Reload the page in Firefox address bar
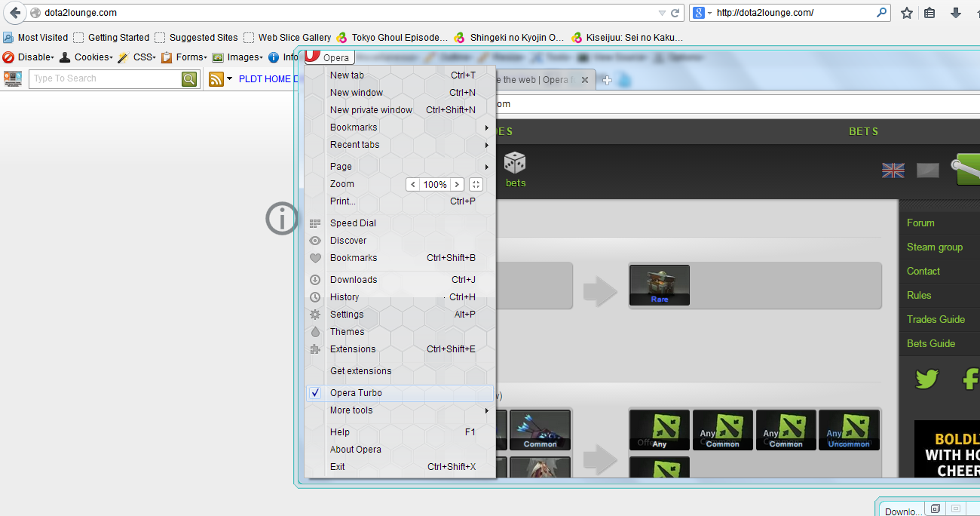The image size is (980, 516). pyautogui.click(x=675, y=13)
